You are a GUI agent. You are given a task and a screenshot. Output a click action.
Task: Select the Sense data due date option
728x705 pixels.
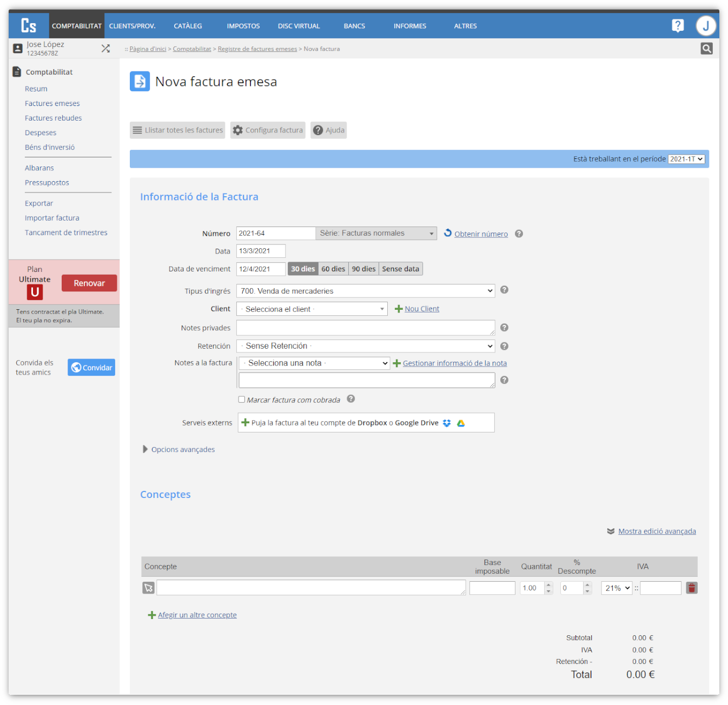[x=401, y=269]
